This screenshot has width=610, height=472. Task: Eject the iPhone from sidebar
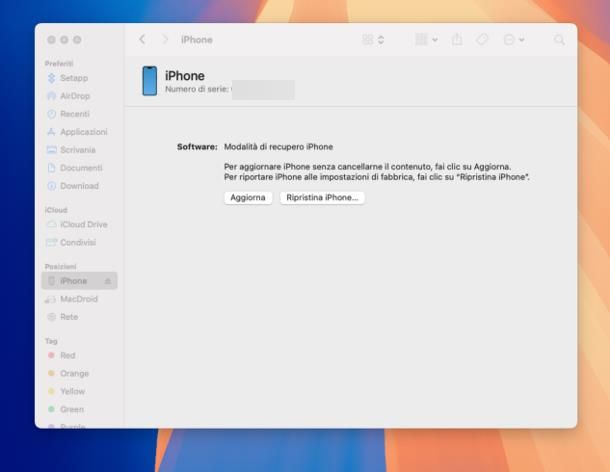(108, 281)
